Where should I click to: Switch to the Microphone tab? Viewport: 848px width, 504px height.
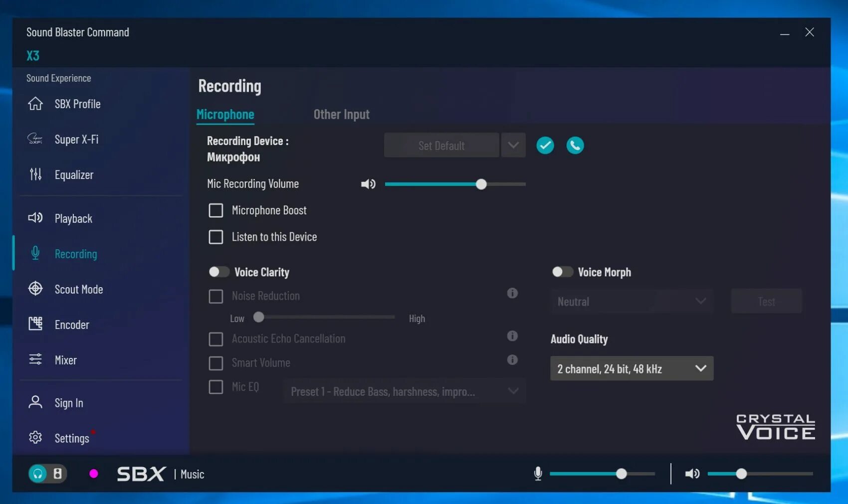click(225, 115)
